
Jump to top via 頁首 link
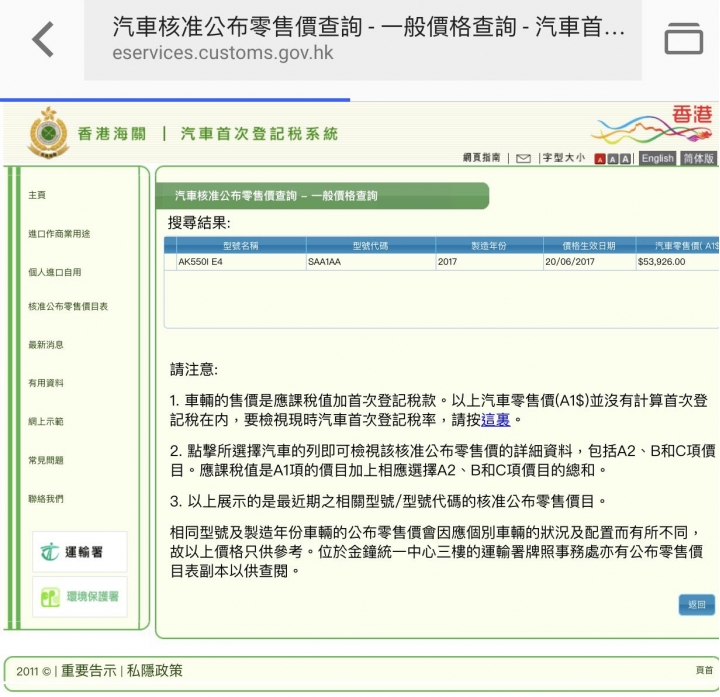point(704,670)
